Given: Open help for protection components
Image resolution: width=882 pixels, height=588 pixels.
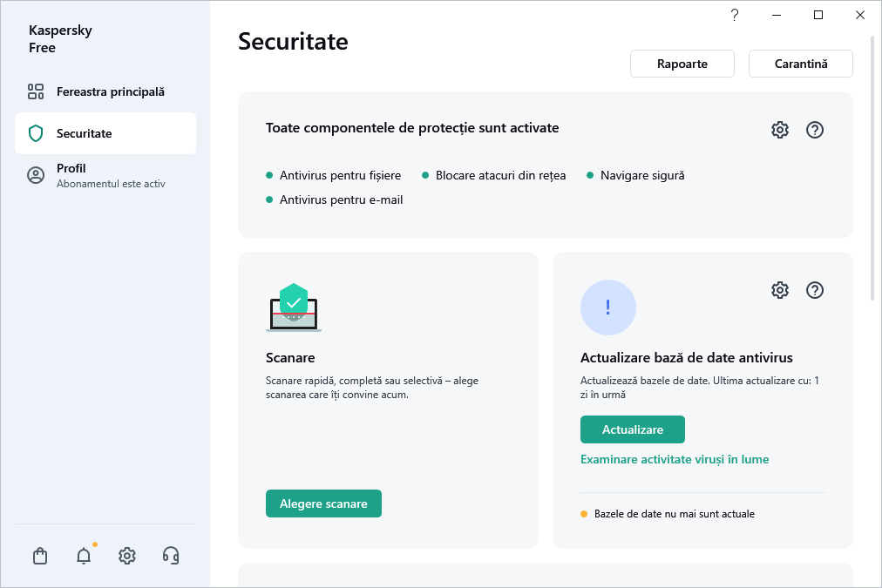Looking at the screenshot, I should [x=815, y=130].
